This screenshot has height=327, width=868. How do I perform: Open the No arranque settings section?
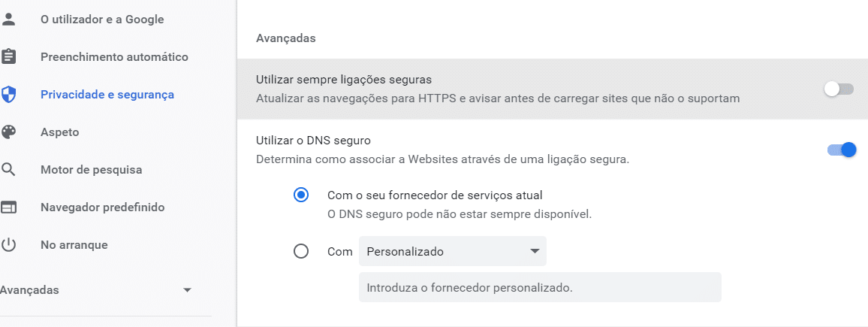pos(74,244)
